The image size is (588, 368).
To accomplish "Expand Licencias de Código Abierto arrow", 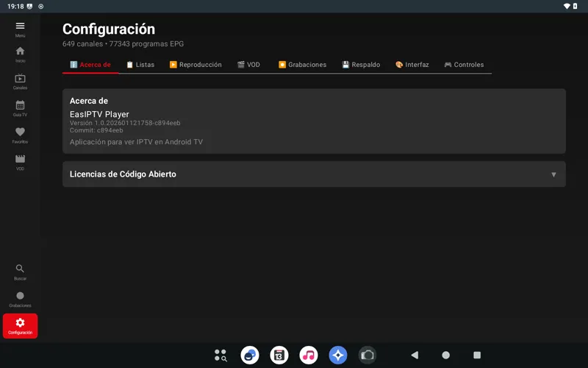I will click(x=553, y=174).
